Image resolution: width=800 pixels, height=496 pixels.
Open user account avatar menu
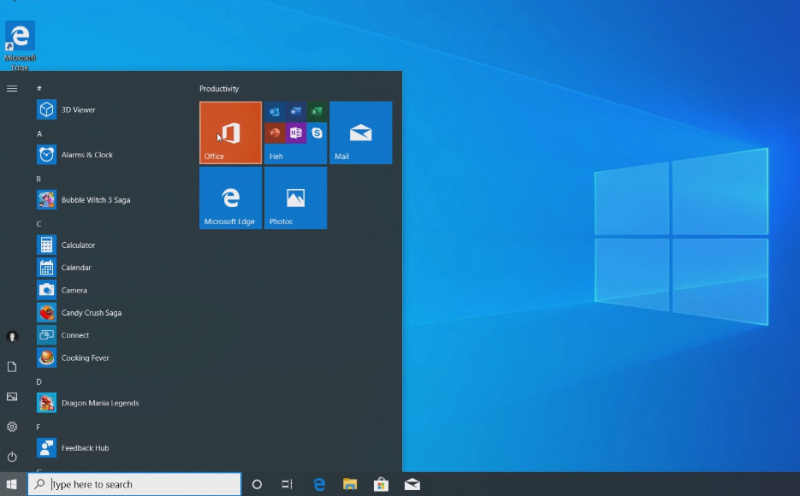coord(12,336)
